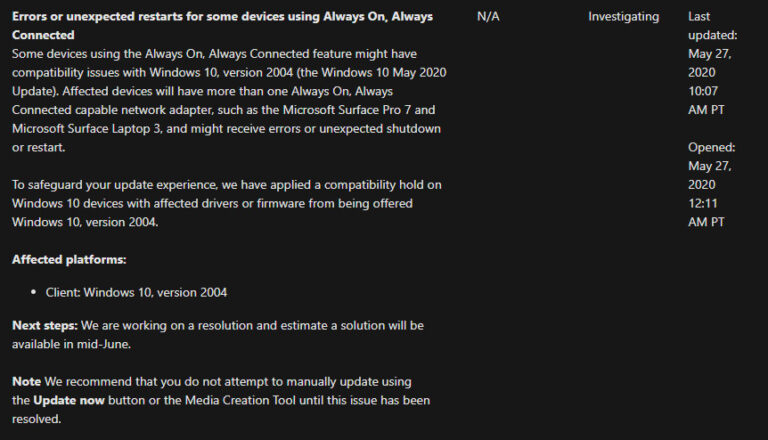Click the Media Creation Tool text

pos(240,400)
